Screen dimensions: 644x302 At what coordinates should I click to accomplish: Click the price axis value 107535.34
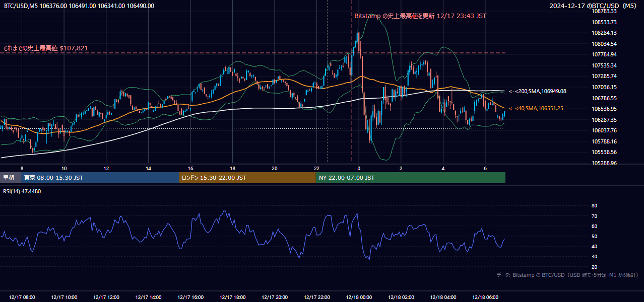[x=604, y=65]
